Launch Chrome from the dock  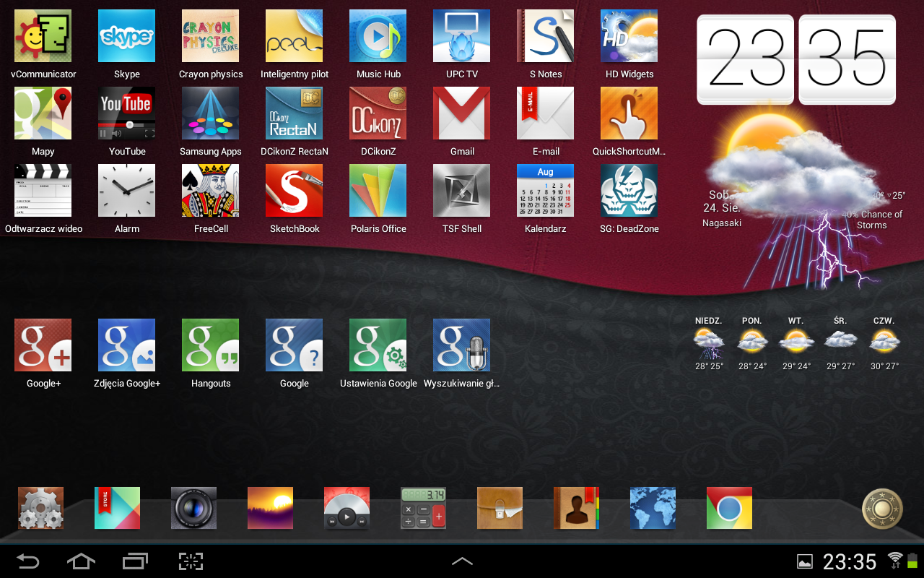(729, 508)
